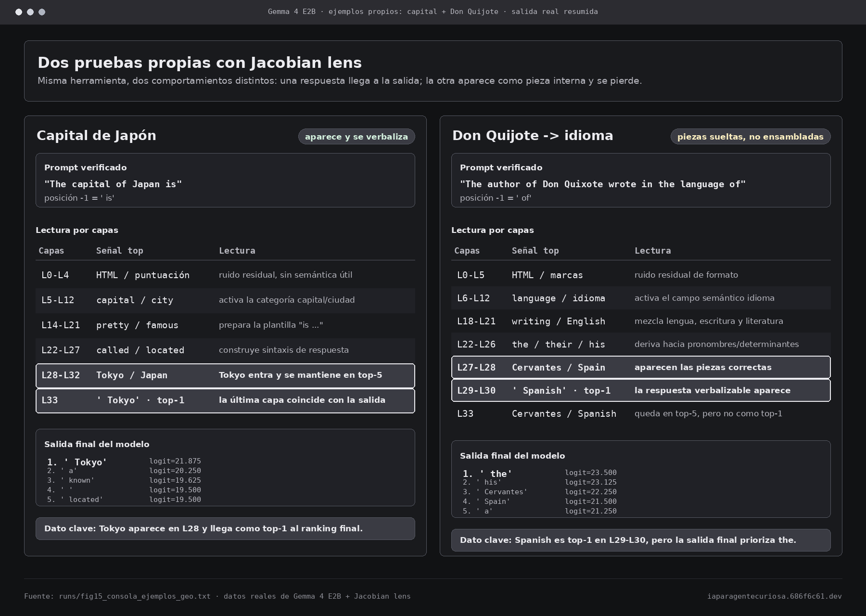The width and height of the screenshot is (866, 616).
Task: Click output entry "2. ' a'" logit=20.250
Action: [x=124, y=471]
